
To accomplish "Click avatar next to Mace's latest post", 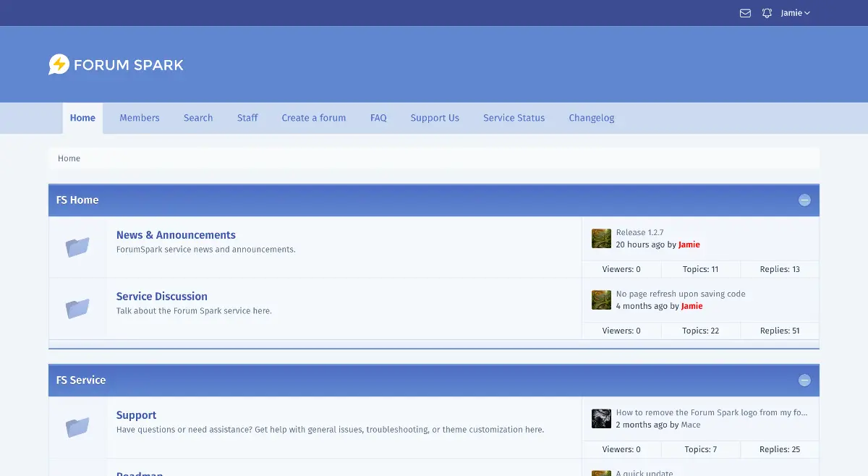I will [x=601, y=419].
